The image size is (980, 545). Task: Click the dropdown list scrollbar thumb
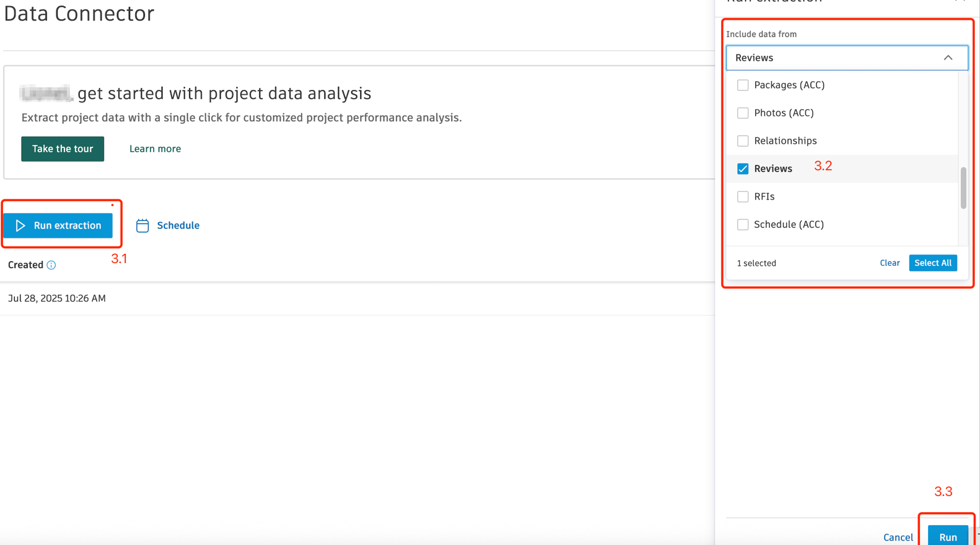coord(963,188)
